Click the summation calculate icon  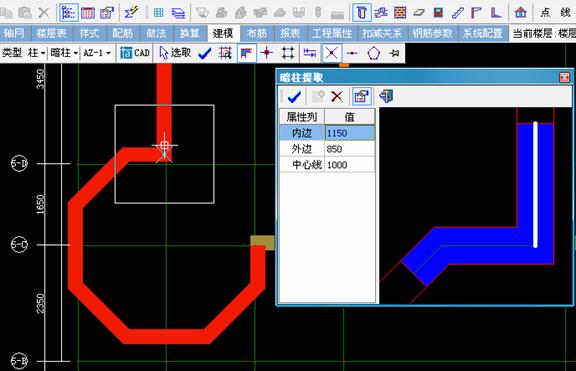(x=131, y=12)
